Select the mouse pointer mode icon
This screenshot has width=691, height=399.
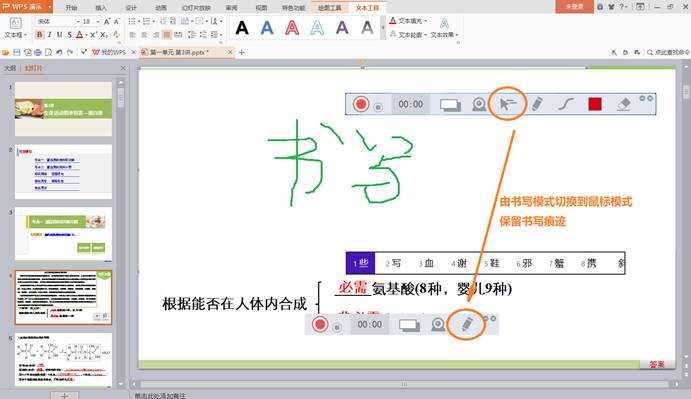[x=508, y=104]
